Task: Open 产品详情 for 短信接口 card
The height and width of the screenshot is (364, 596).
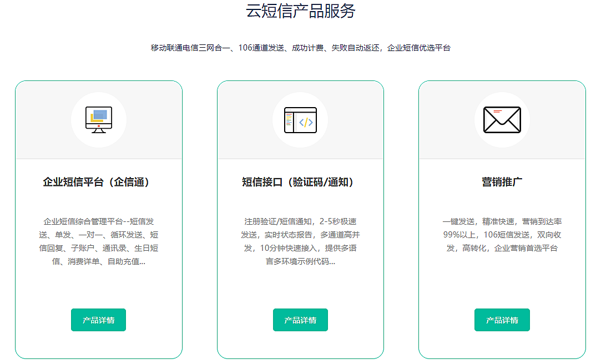Action: [x=300, y=320]
